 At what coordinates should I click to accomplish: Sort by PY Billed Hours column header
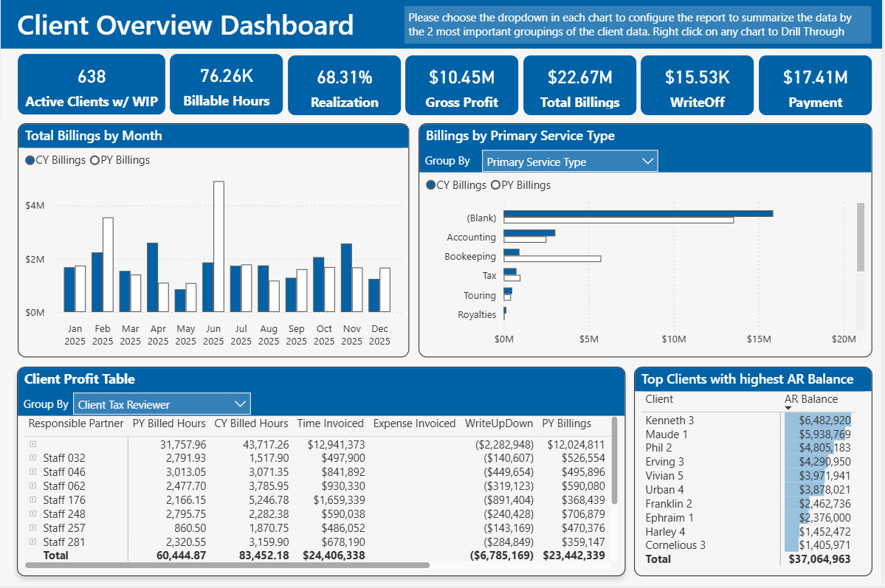click(x=169, y=423)
